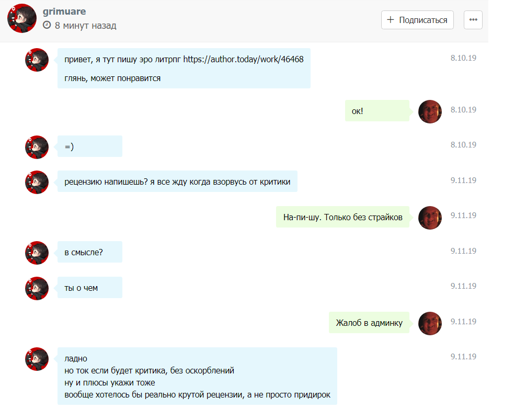Click the avatar beside the '=)' message
Viewport: 526px width, 420px height.
(37, 147)
